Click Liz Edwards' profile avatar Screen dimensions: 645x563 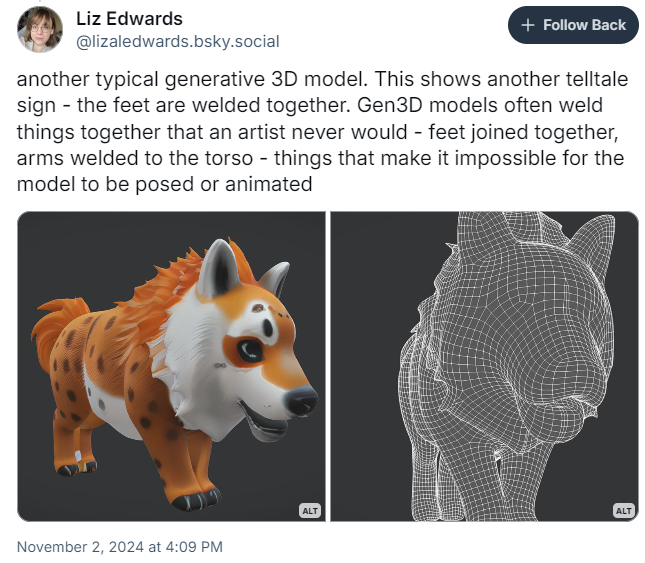pyautogui.click(x=40, y=29)
